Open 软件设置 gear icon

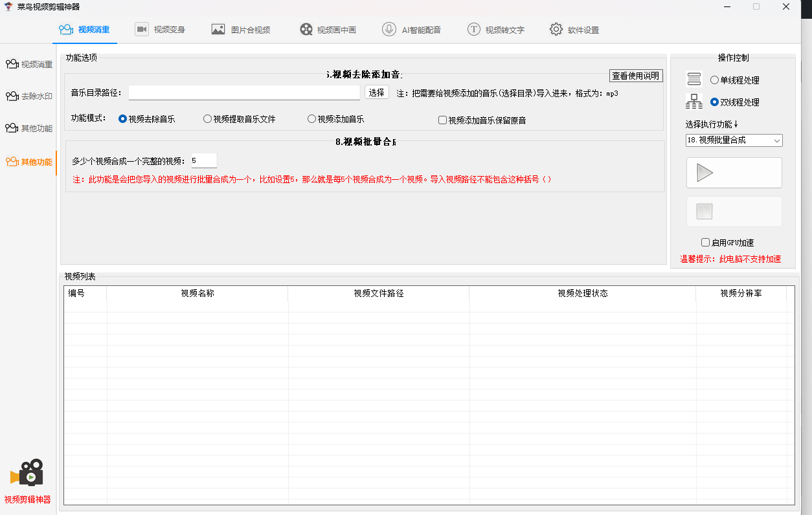(x=556, y=29)
